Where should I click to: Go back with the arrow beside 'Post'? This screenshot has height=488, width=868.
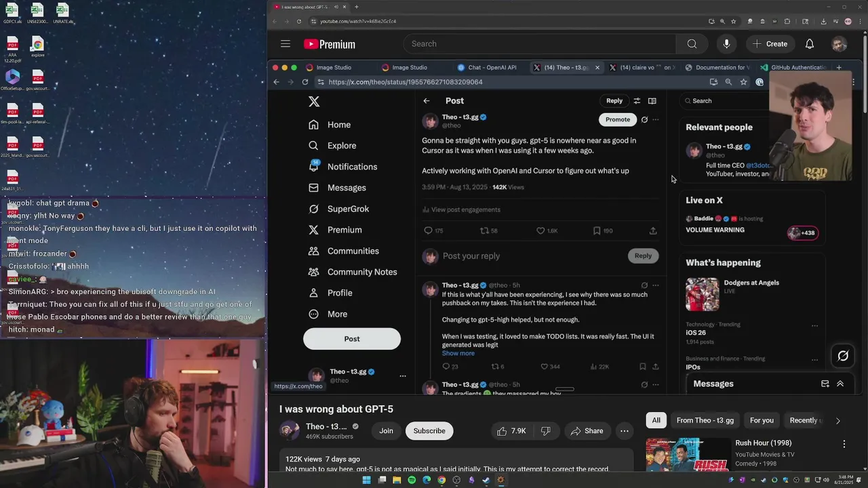[427, 101]
